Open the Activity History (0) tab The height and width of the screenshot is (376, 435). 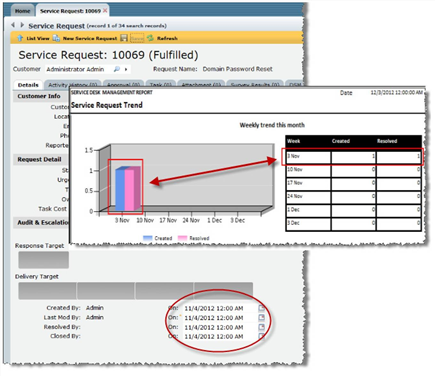pos(73,85)
